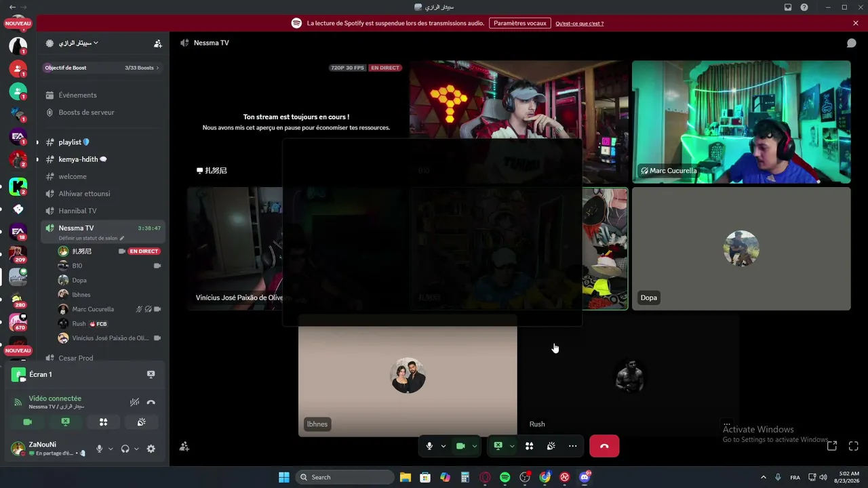Expand the server name dropdown menu
The height and width of the screenshot is (488, 868).
click(78, 43)
